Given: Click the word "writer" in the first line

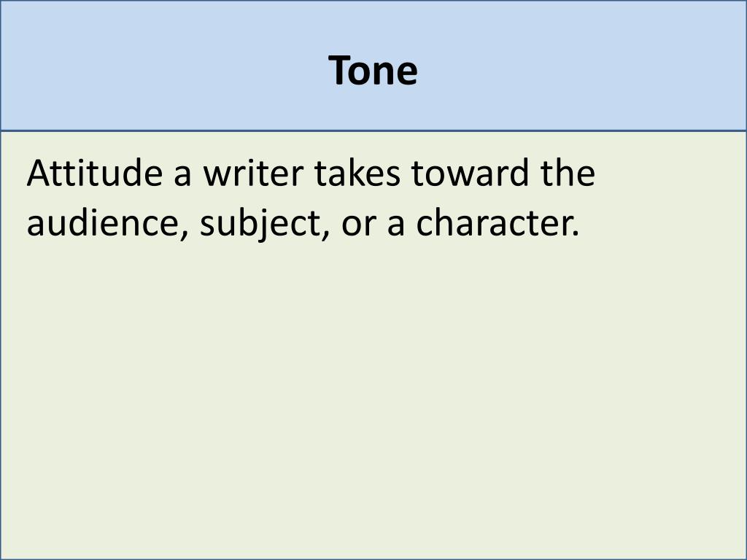Looking at the screenshot, I should [x=253, y=172].
